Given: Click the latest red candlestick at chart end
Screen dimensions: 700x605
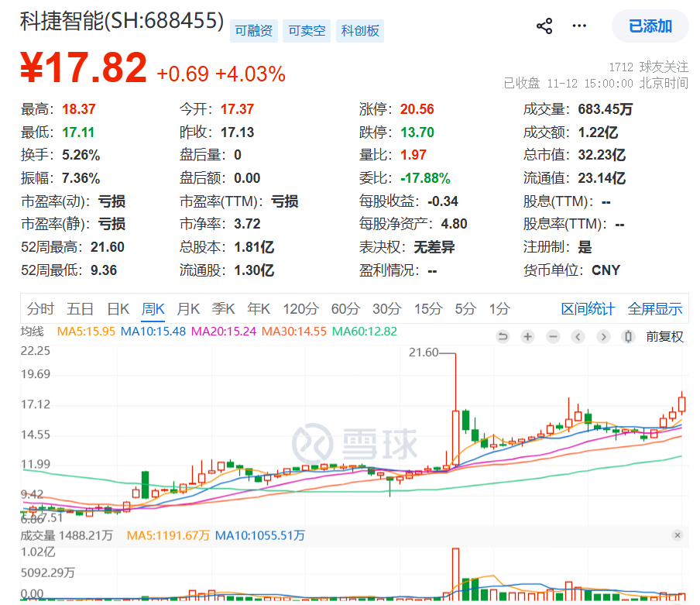Looking at the screenshot, I should 681,404.
